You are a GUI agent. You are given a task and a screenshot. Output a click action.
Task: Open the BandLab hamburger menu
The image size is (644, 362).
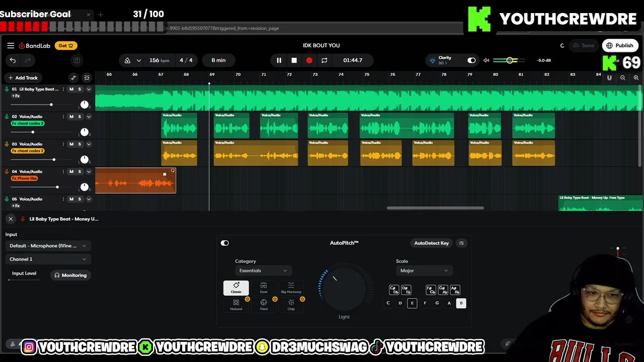[11, 45]
